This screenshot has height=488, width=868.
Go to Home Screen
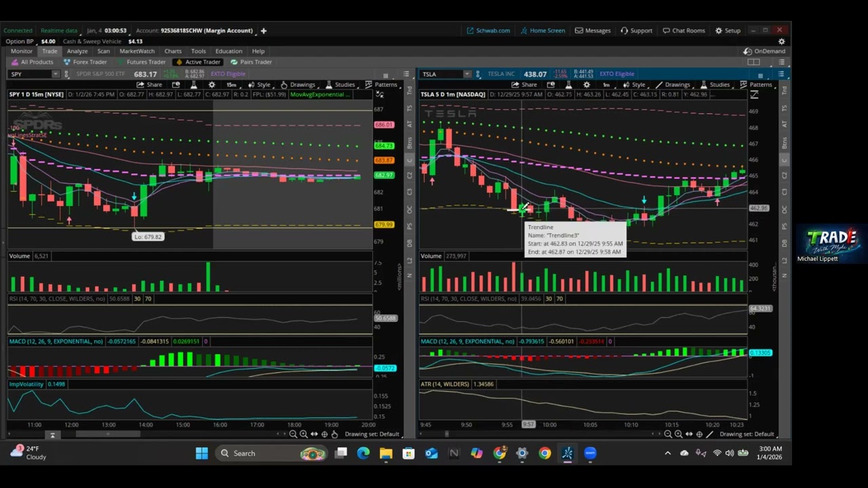(542, 30)
